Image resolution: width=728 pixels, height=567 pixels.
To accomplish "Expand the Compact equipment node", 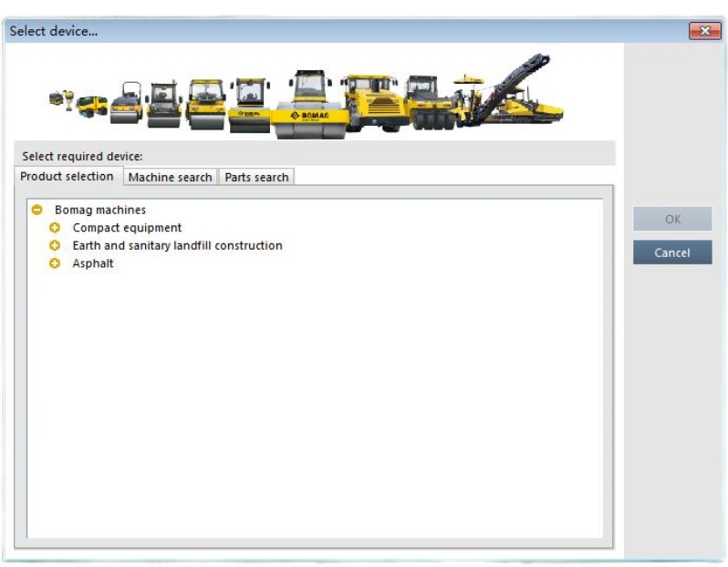I will click(x=55, y=227).
